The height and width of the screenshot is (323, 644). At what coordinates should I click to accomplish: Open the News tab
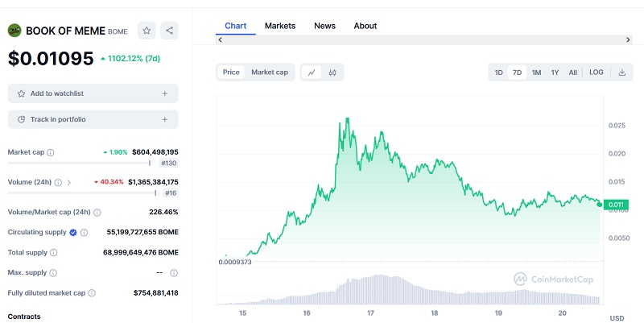click(x=324, y=26)
